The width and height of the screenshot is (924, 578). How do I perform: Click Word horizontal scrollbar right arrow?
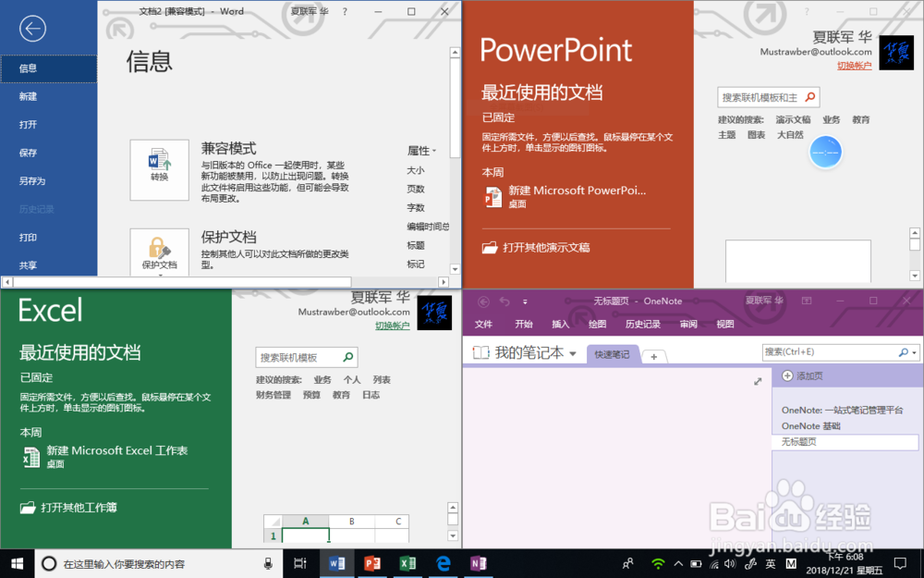pyautogui.click(x=444, y=282)
